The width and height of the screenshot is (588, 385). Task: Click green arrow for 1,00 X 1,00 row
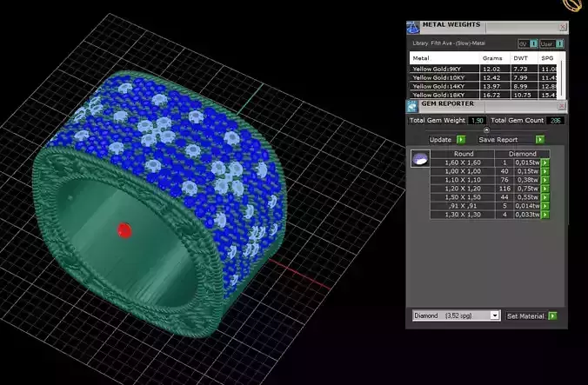point(545,171)
